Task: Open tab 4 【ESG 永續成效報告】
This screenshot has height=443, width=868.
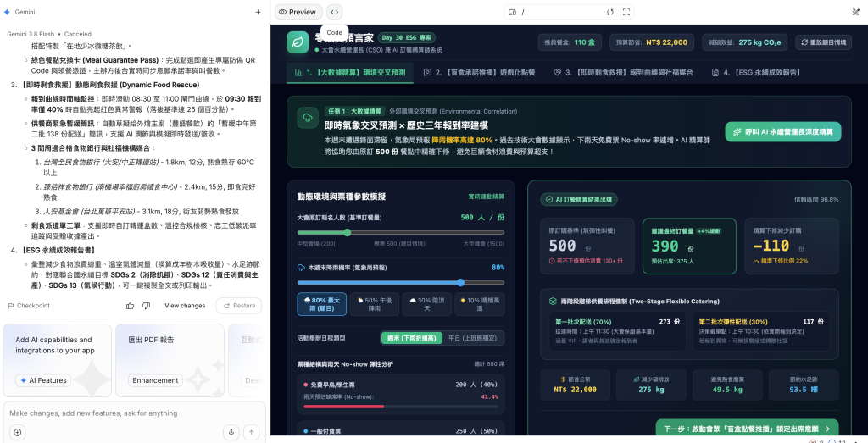Action: point(755,73)
